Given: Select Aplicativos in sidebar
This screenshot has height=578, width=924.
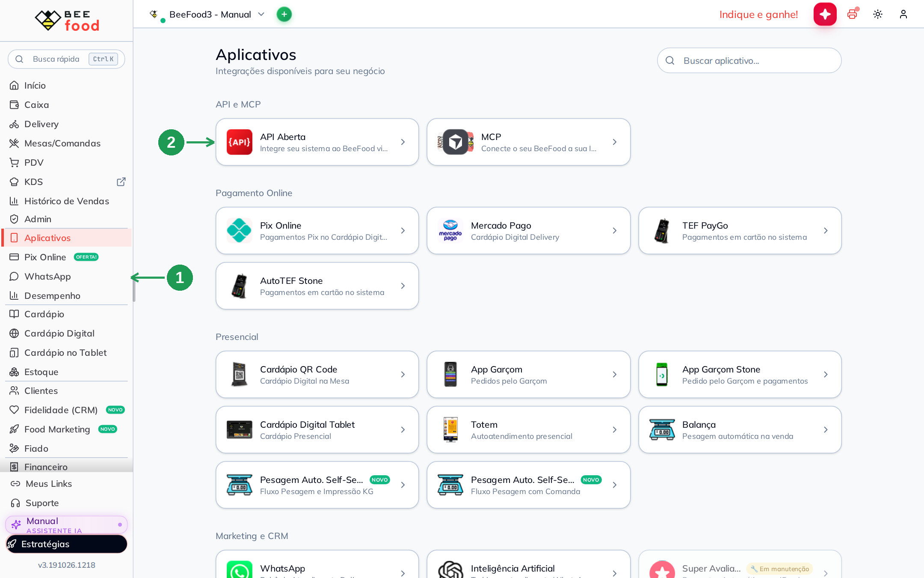Looking at the screenshot, I should coord(66,238).
